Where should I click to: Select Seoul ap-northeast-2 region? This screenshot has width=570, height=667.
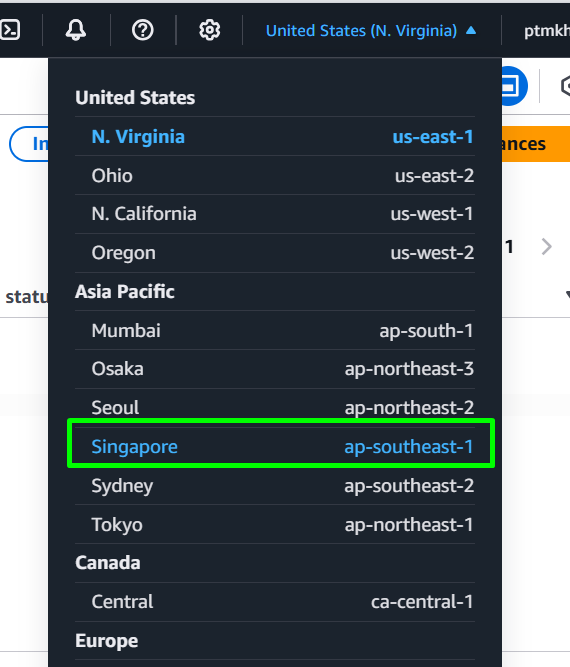[275, 408]
